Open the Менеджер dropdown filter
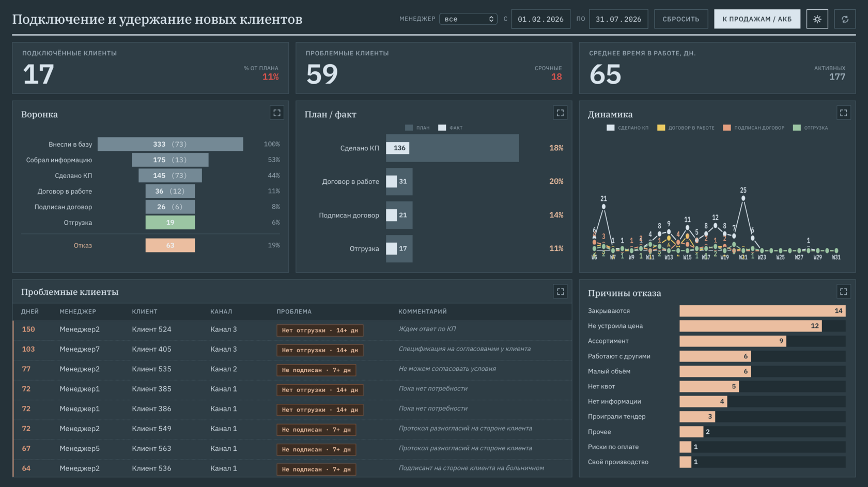868x487 pixels. point(468,19)
